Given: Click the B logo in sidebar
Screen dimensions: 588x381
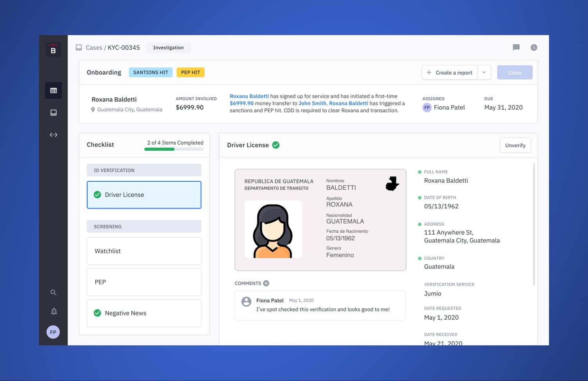Looking at the screenshot, I should click(53, 50).
